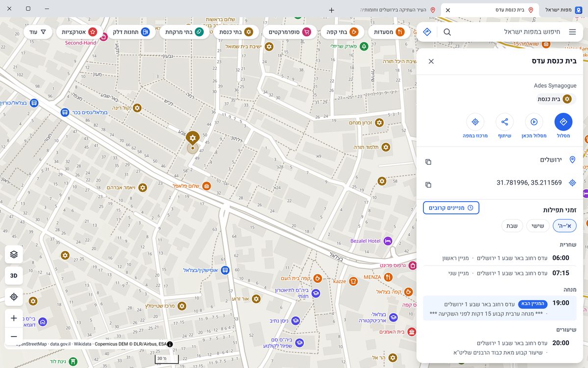The width and height of the screenshot is (588, 368).
Task: Click the אור זרוע synagogue marker
Action: [x=256, y=298]
